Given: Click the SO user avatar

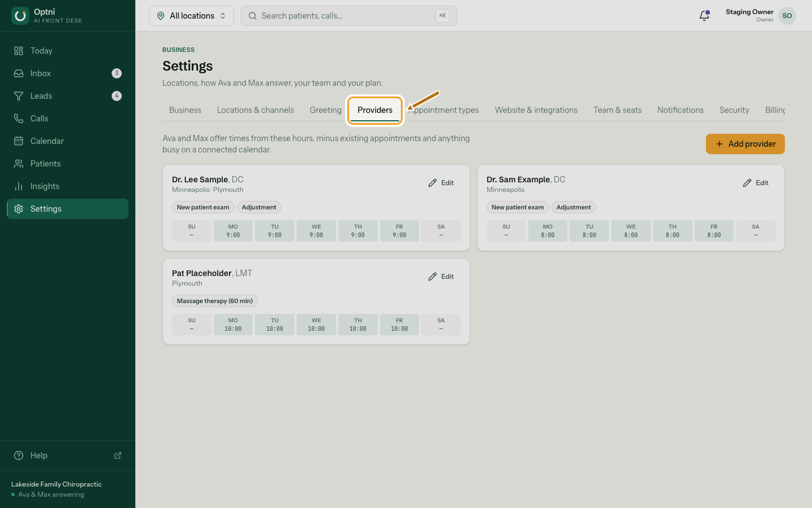Looking at the screenshot, I should 787,16.
